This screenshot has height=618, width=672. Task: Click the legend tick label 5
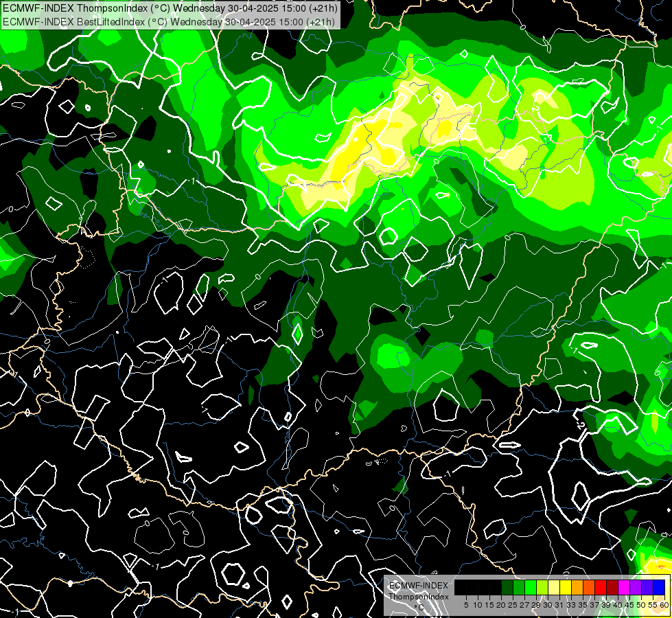[x=466, y=605]
